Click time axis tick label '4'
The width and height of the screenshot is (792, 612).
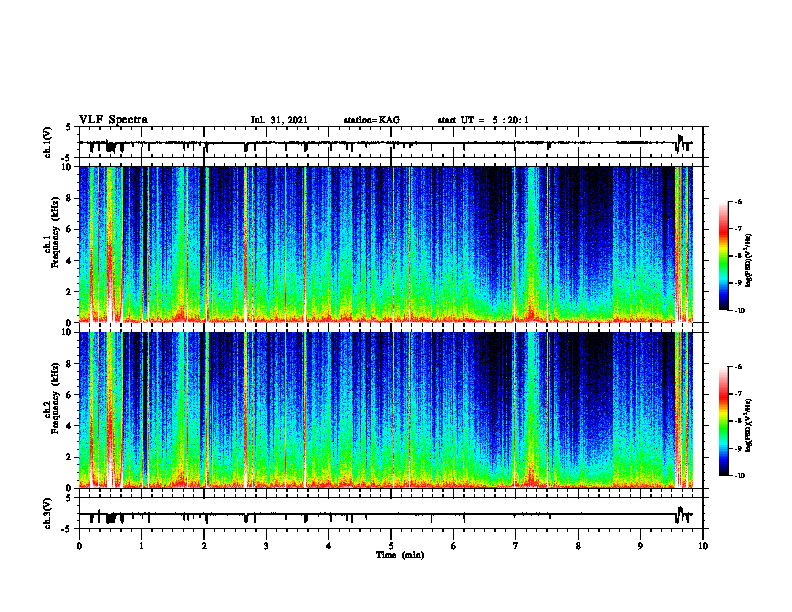[x=329, y=546]
